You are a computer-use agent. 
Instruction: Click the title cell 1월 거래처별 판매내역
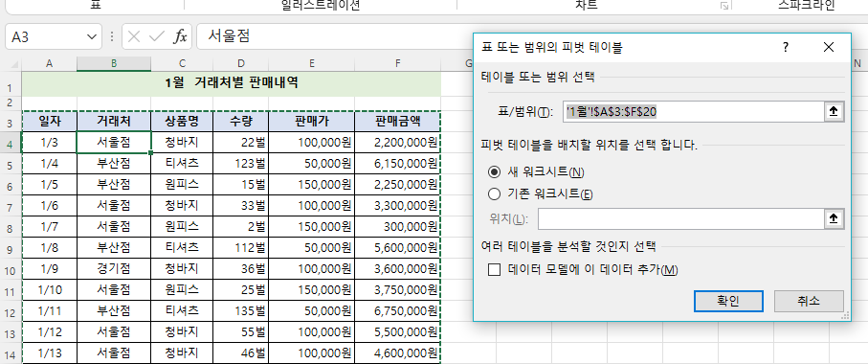point(232,83)
